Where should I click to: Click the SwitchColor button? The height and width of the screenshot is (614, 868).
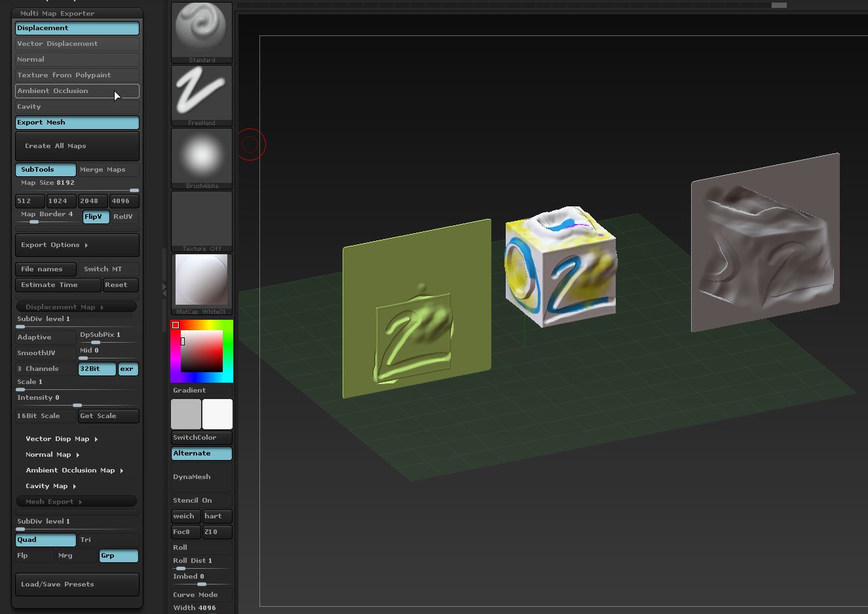pyautogui.click(x=202, y=438)
